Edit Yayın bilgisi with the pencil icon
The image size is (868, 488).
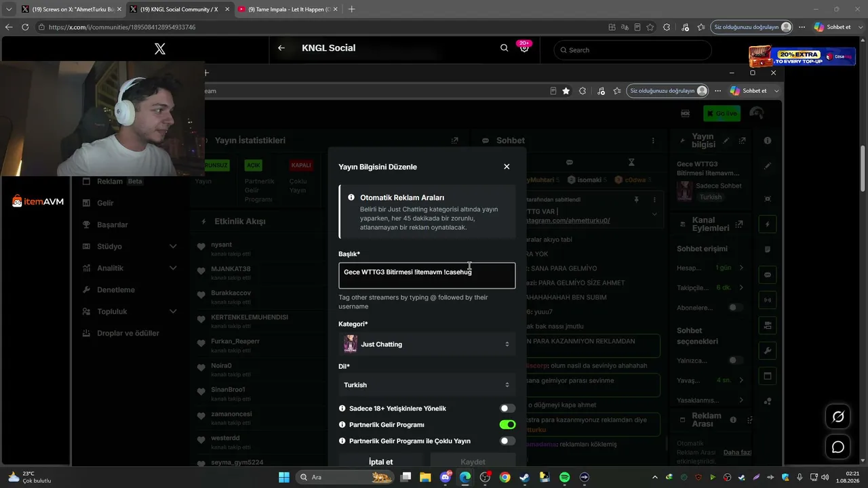coord(726,140)
